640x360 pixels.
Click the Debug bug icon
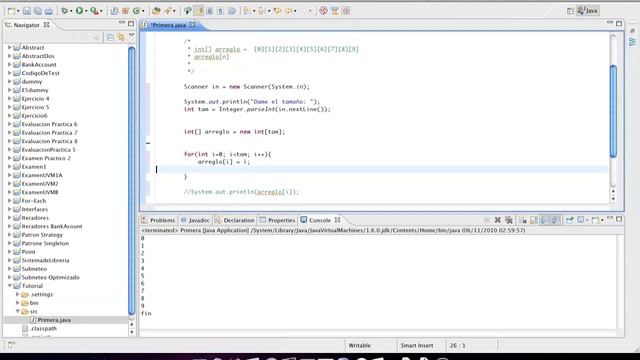tap(64, 11)
